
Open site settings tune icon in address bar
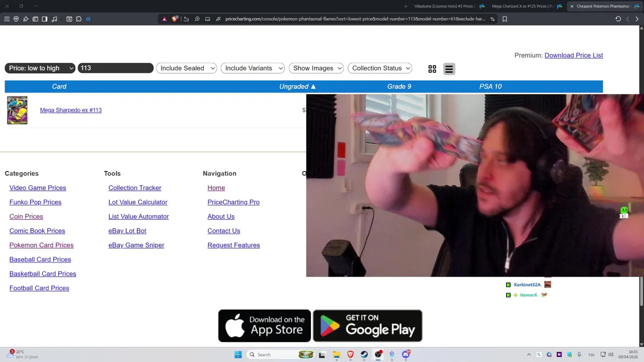click(x=493, y=19)
